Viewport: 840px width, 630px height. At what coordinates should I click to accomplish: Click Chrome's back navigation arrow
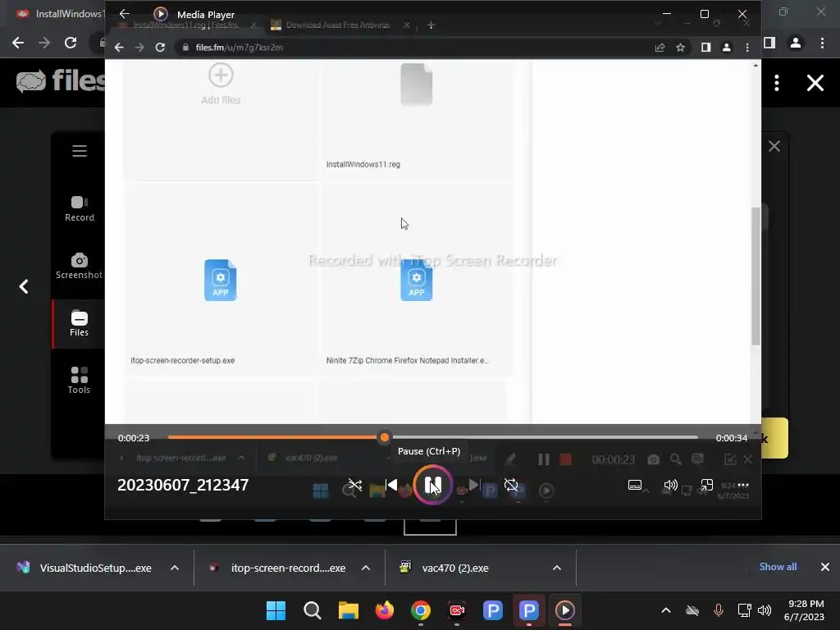(x=18, y=43)
